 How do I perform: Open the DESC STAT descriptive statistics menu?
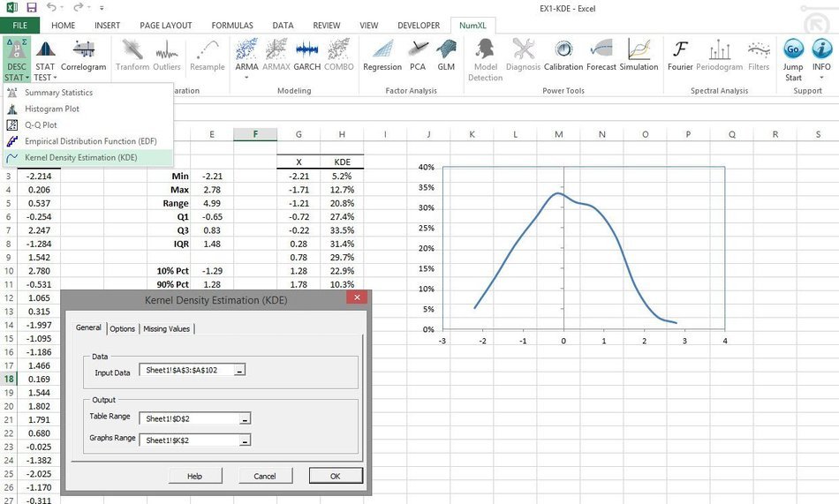pyautogui.click(x=17, y=60)
